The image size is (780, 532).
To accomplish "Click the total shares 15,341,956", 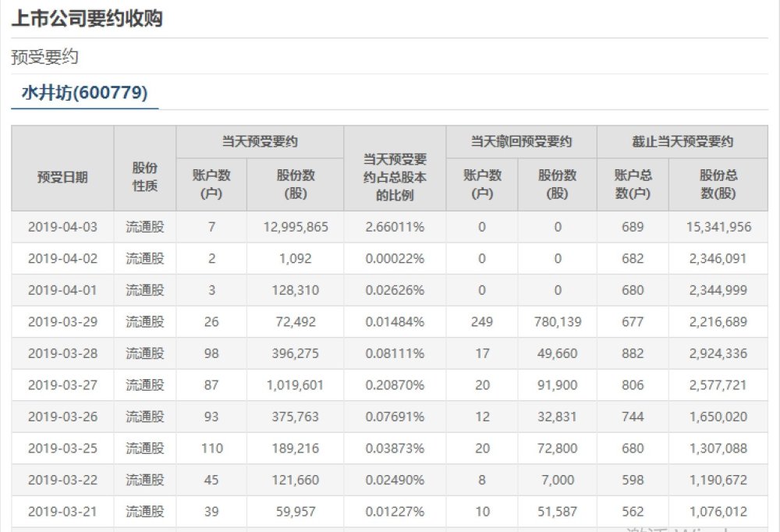I will click(x=718, y=227).
